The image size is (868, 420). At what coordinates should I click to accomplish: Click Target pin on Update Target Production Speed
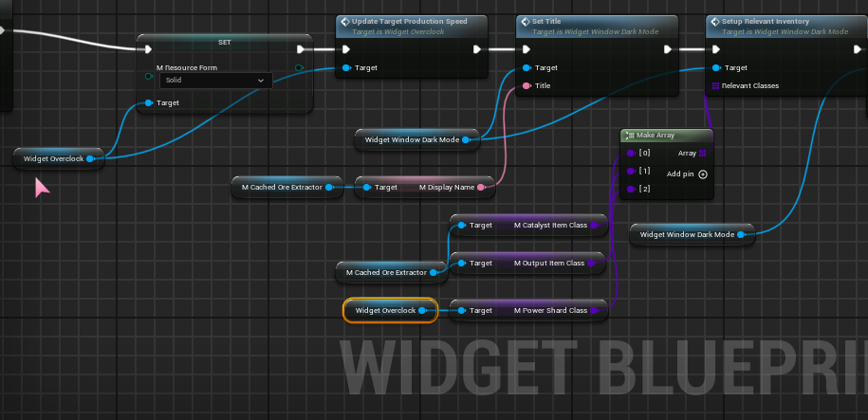click(346, 67)
